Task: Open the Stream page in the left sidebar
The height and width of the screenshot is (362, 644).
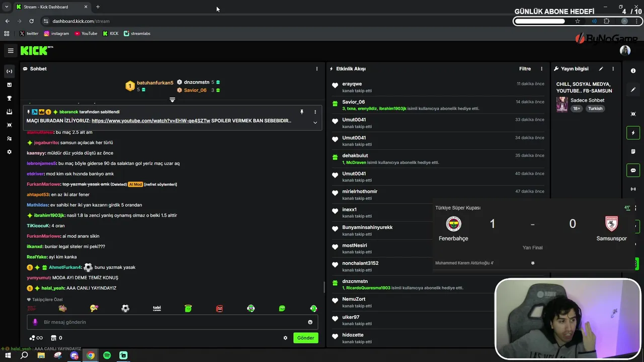Action: tap(9, 71)
